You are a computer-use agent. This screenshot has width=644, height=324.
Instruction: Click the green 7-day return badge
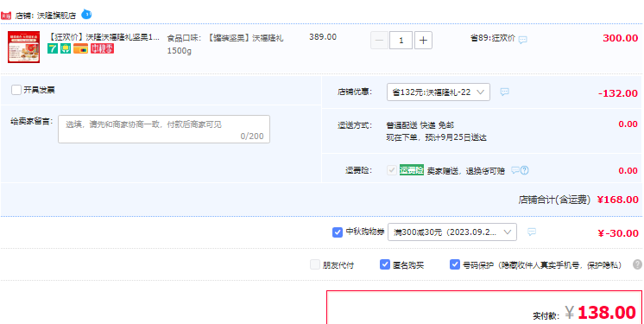pyautogui.click(x=53, y=49)
